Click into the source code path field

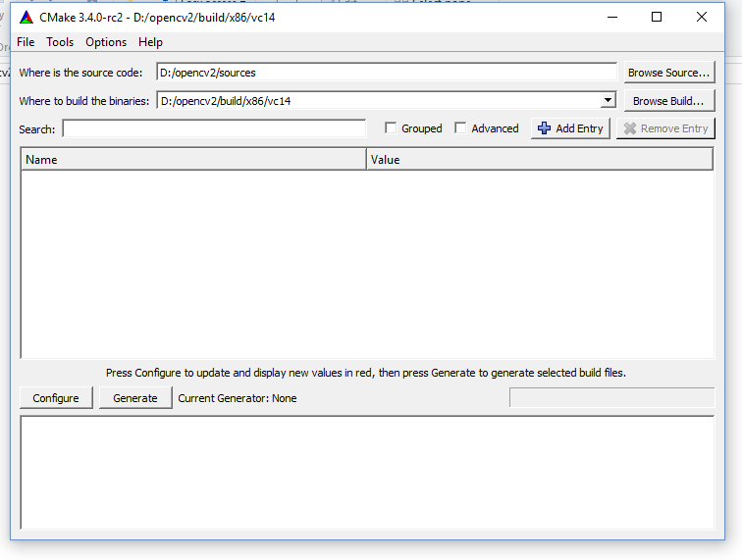click(x=387, y=73)
